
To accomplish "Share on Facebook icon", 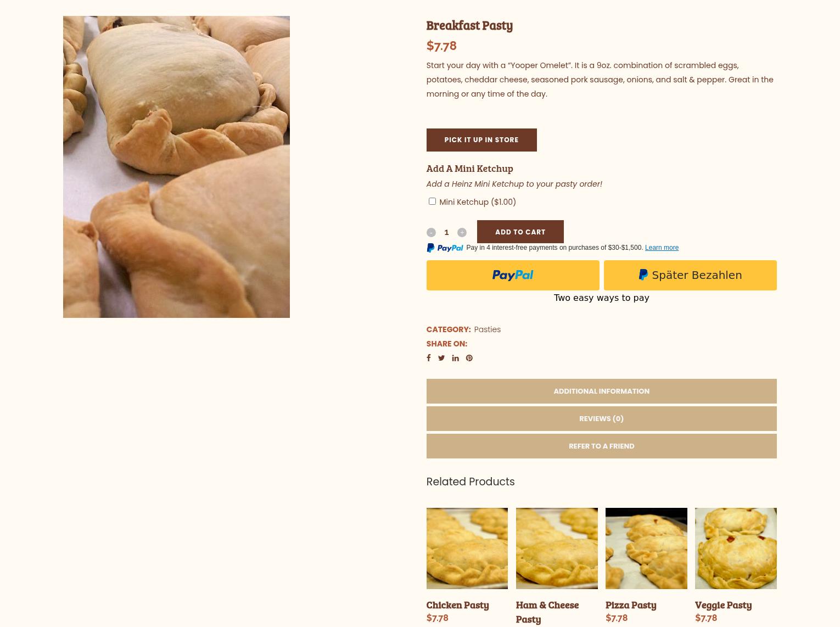I will coord(428,358).
